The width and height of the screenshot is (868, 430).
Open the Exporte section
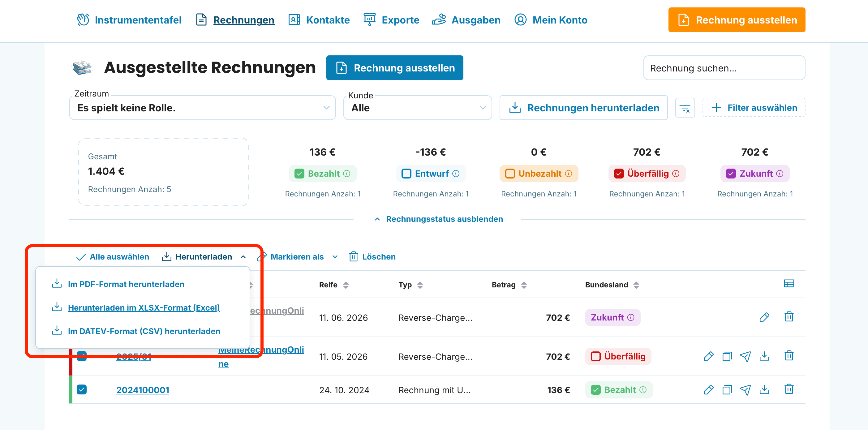[392, 20]
